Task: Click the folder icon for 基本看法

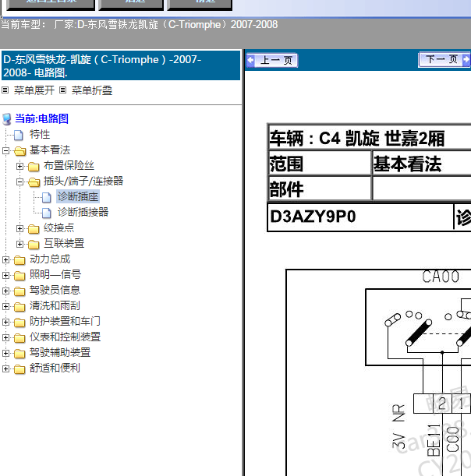Action: [19, 150]
